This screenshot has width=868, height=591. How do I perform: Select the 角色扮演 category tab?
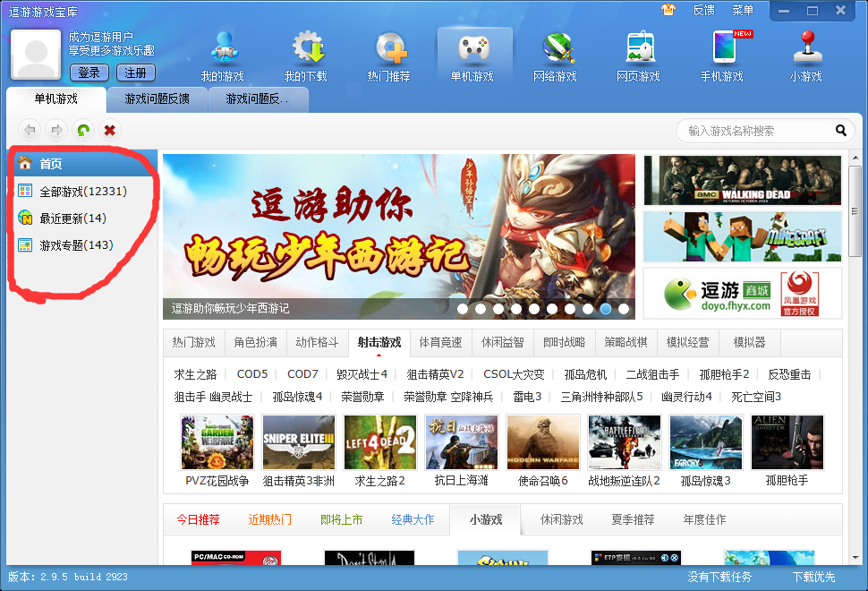point(255,342)
